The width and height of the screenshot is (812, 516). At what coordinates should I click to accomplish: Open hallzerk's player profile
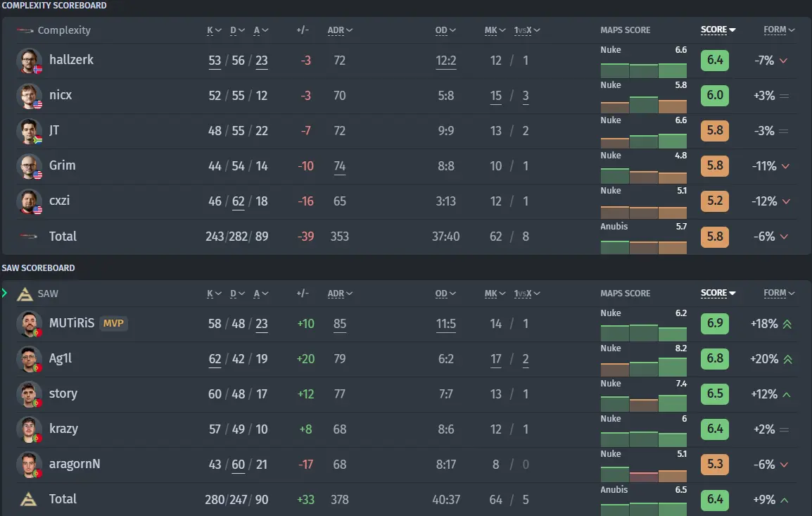coord(72,60)
